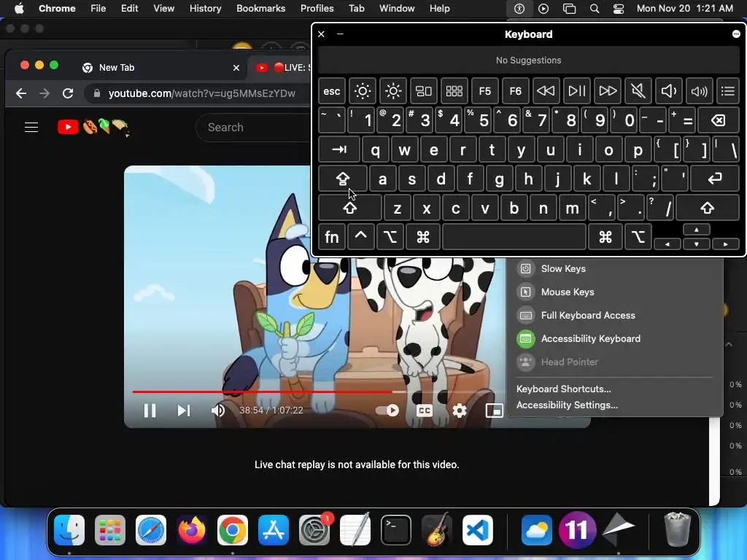Open the Bookmarks menu
The width and height of the screenshot is (747, 560).
coord(260,9)
